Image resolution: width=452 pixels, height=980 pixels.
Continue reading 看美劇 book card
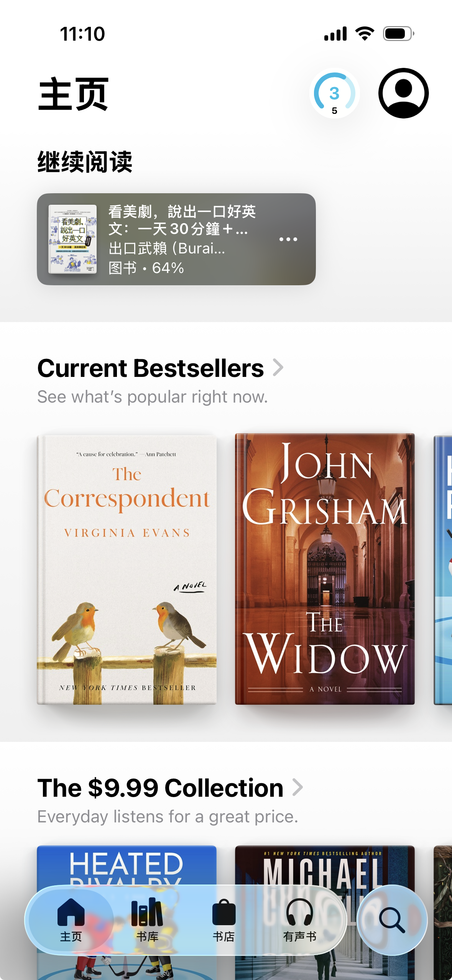[x=176, y=239]
